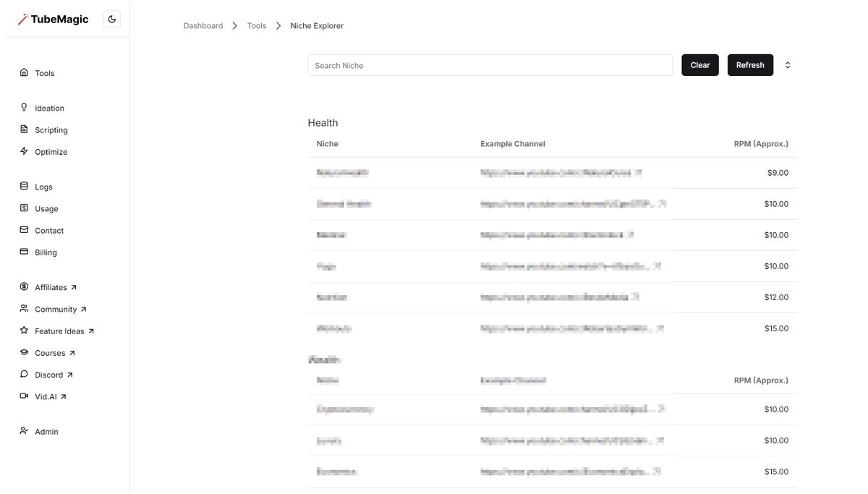Click the chat bubble Discord icon

click(x=24, y=374)
